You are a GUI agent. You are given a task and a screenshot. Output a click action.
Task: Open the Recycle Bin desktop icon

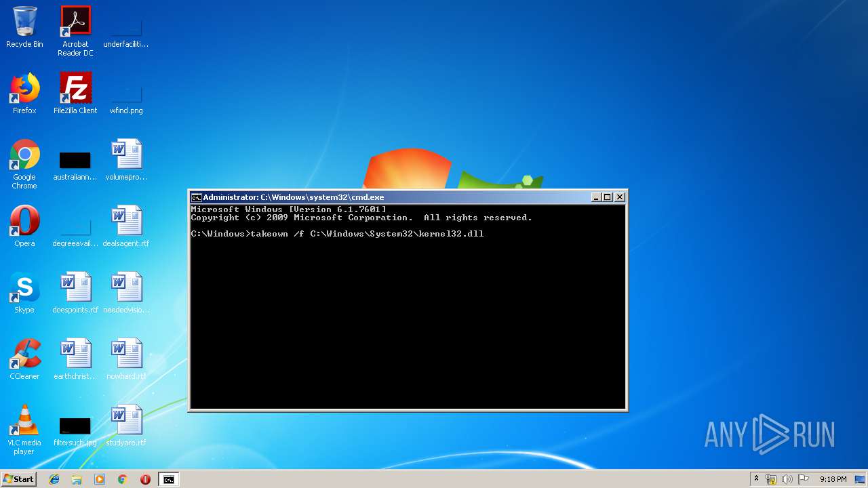tap(24, 27)
